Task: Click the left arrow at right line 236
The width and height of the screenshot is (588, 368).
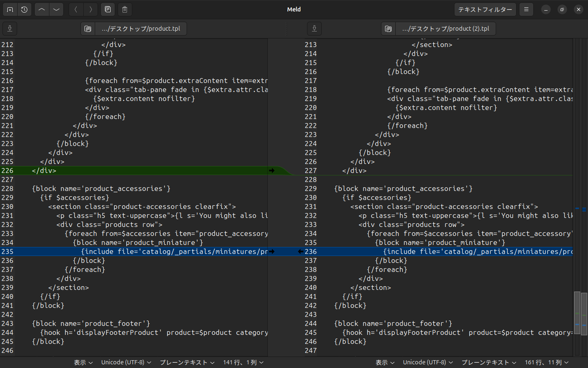Action: point(301,251)
